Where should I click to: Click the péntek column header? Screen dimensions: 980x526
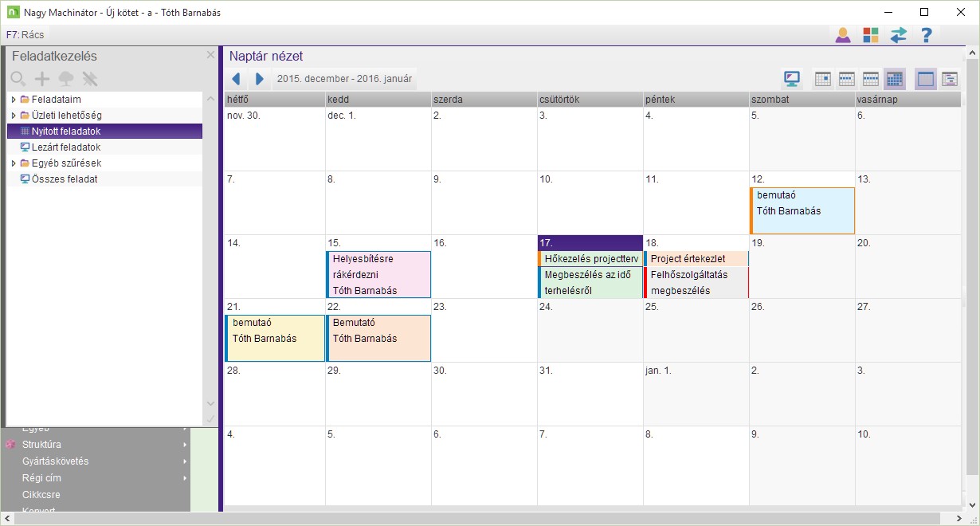tap(696, 100)
